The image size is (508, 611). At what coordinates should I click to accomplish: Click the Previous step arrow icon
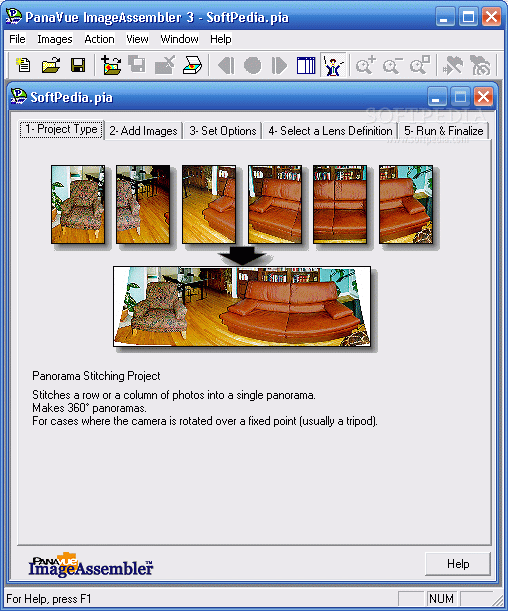point(226,65)
